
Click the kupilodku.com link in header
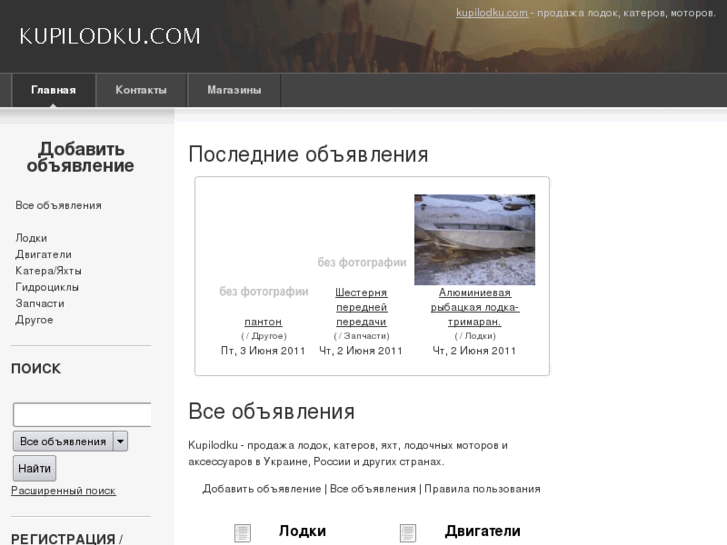(x=492, y=13)
